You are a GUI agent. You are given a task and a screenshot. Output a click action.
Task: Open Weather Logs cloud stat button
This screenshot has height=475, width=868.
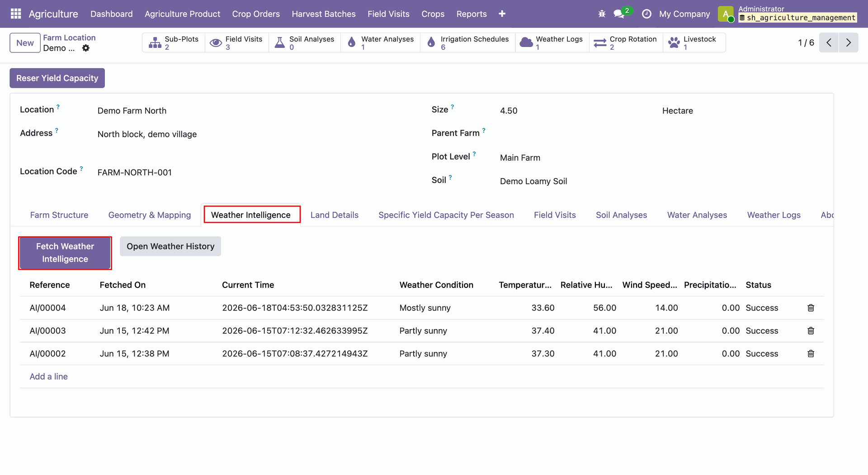(552, 42)
